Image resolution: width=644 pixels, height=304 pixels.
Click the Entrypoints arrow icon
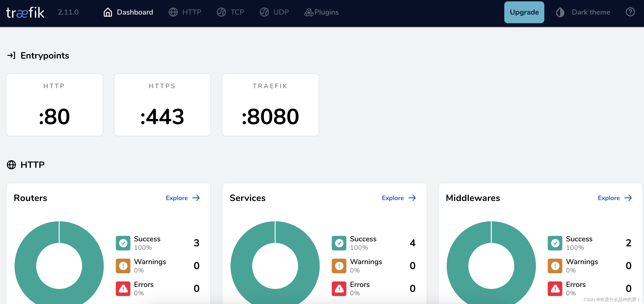point(11,55)
